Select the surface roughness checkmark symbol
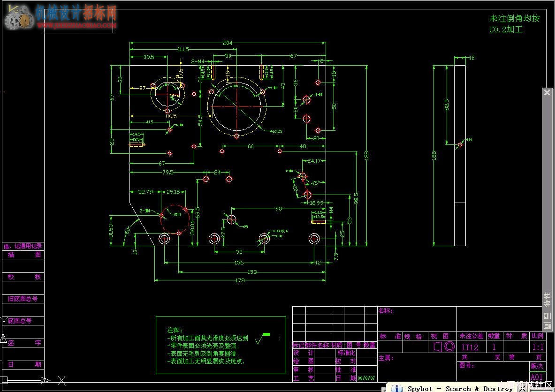This screenshot has height=392, width=555. (x=263, y=338)
